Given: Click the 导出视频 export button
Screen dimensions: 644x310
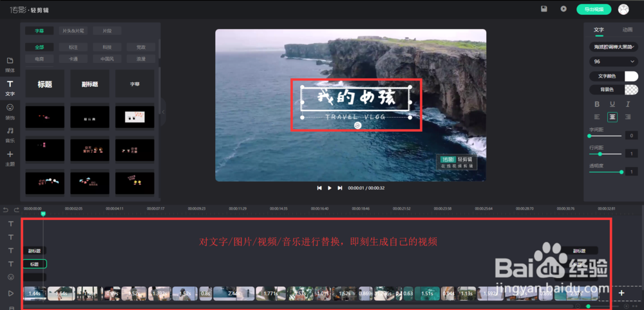Looking at the screenshot, I should click(594, 10).
